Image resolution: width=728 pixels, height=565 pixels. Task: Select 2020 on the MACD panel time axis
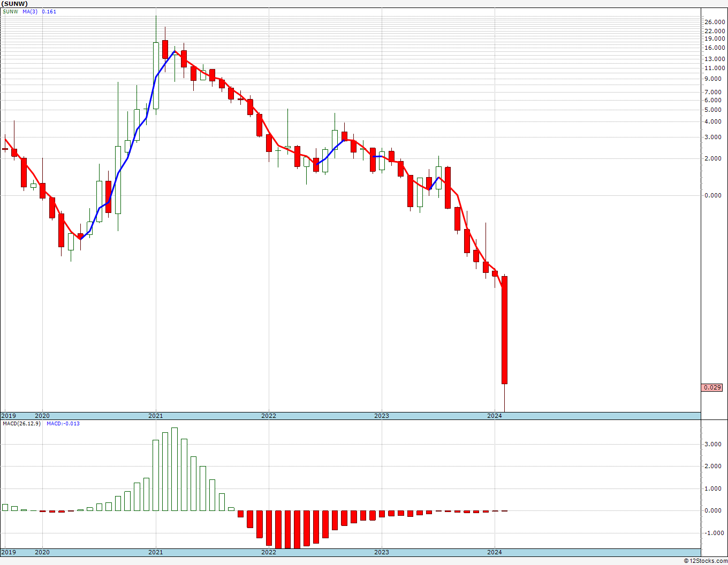point(42,552)
